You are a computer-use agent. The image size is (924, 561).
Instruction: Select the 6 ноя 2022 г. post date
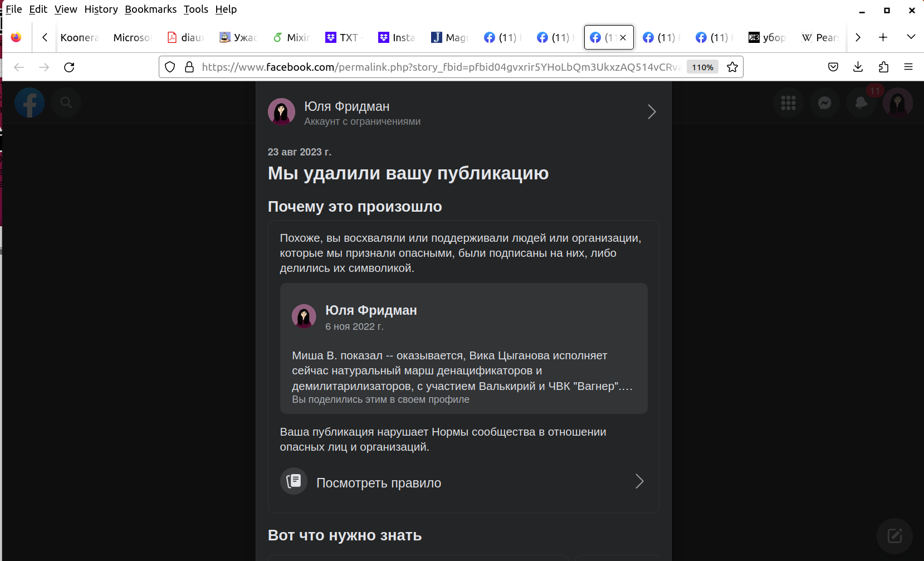coord(354,326)
